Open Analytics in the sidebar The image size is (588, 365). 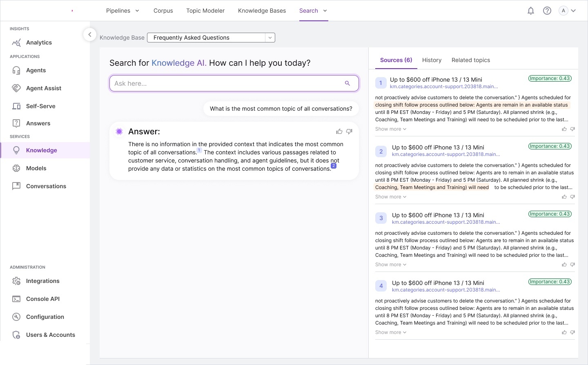(39, 42)
